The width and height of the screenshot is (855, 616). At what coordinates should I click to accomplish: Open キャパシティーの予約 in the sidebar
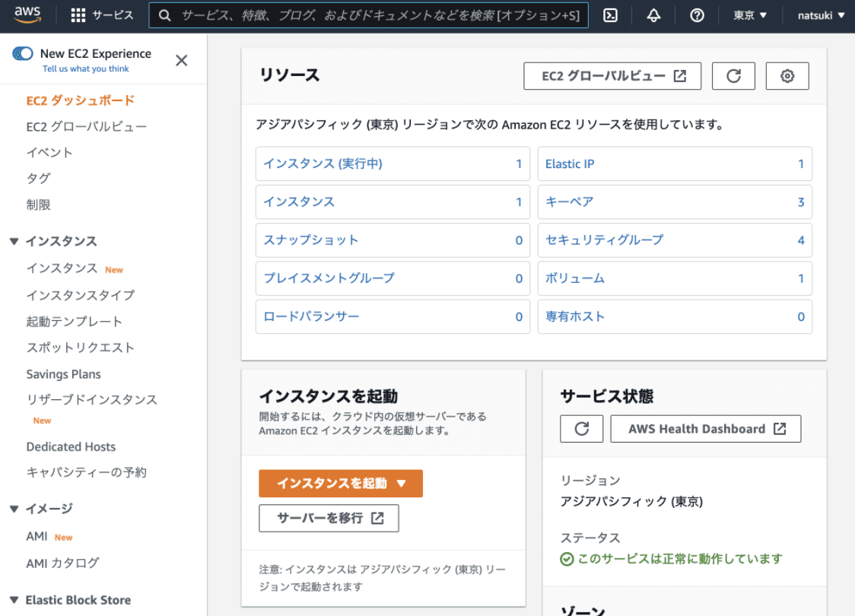point(86,472)
